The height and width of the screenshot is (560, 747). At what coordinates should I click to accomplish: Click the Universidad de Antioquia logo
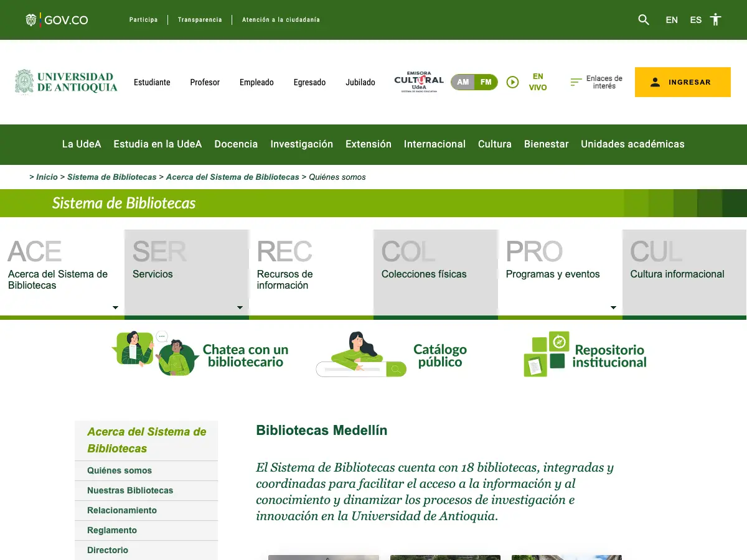pos(66,82)
